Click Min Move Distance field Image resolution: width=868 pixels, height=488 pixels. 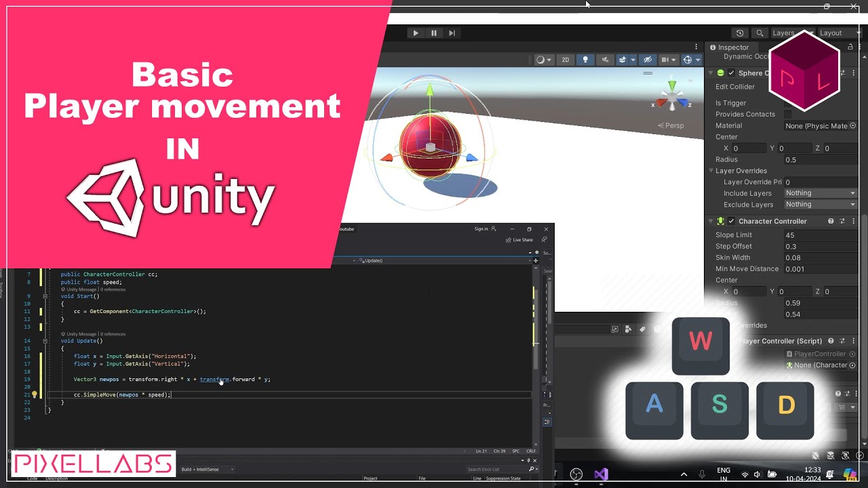(x=820, y=268)
